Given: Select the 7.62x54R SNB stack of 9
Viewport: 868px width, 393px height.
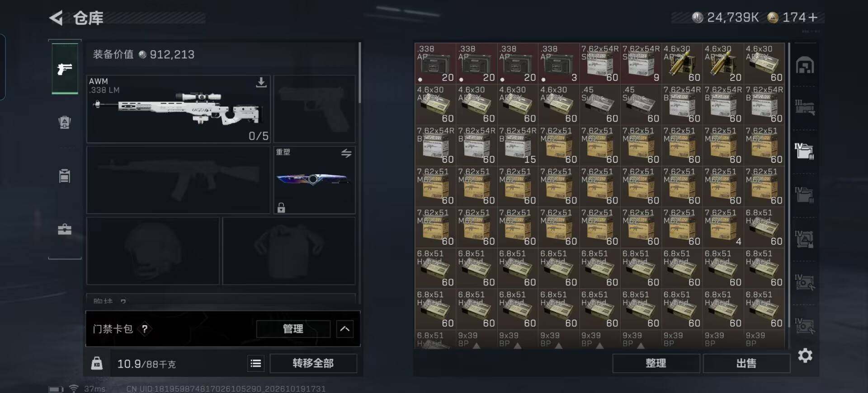Looking at the screenshot, I should pyautogui.click(x=641, y=63).
